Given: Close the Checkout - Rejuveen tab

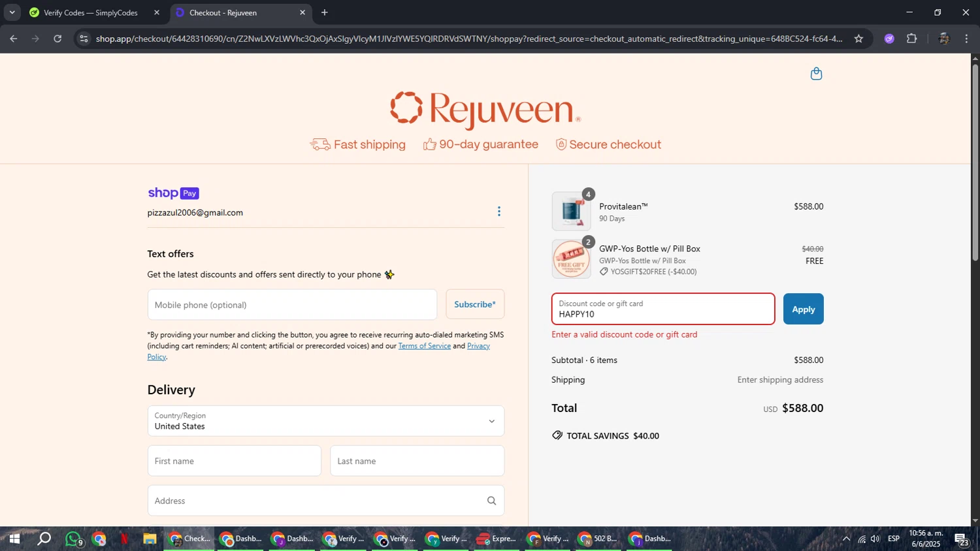Looking at the screenshot, I should click(302, 12).
